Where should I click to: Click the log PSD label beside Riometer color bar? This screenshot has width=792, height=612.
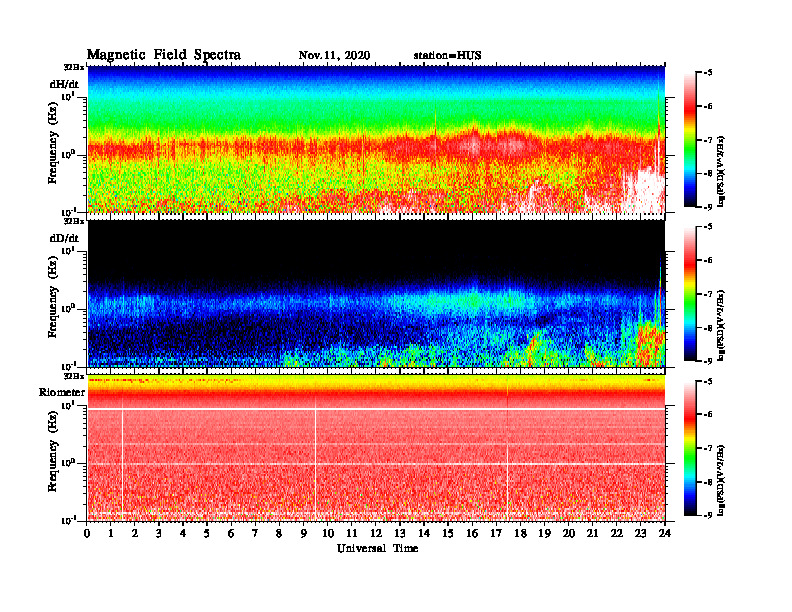[721, 479]
